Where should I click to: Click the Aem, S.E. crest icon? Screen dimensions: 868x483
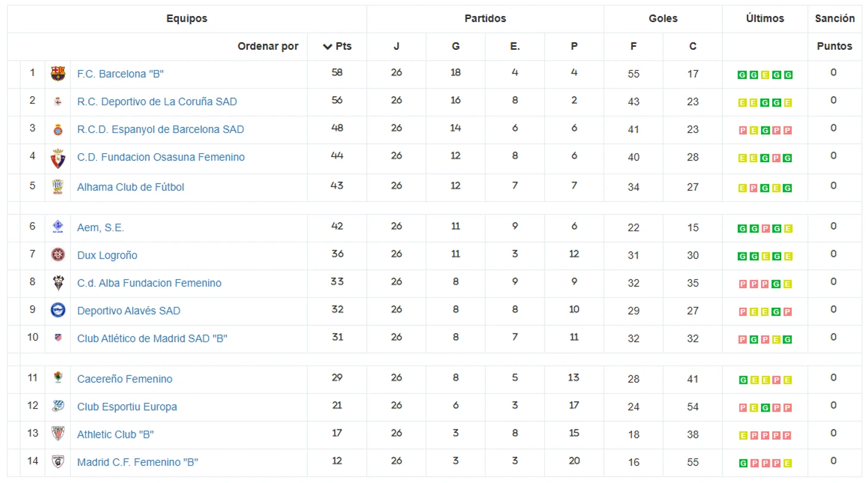click(x=58, y=226)
